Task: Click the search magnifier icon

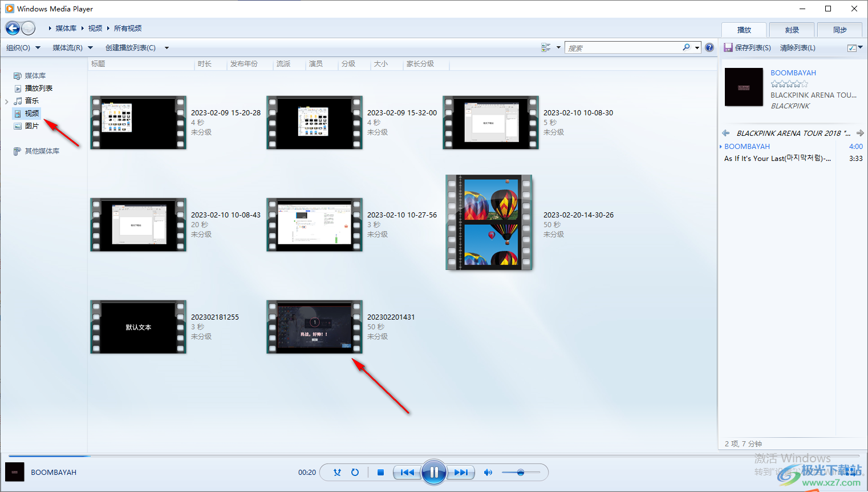Action: point(686,47)
